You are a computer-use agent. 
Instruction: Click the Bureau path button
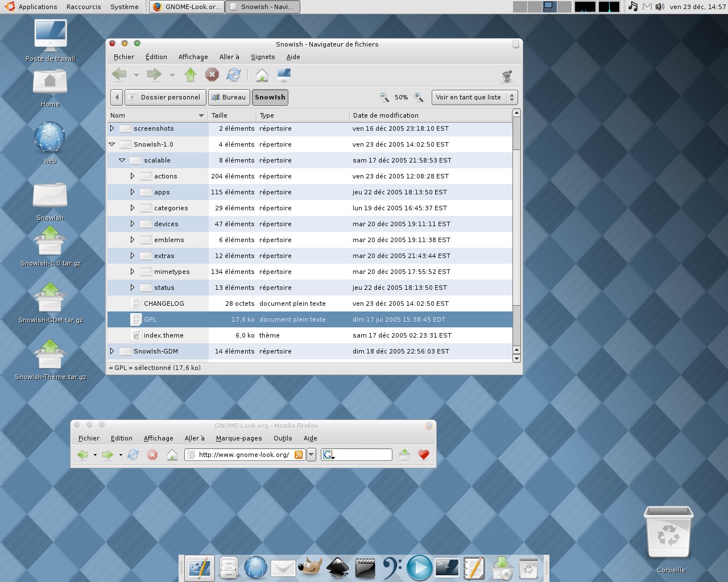[x=229, y=97]
